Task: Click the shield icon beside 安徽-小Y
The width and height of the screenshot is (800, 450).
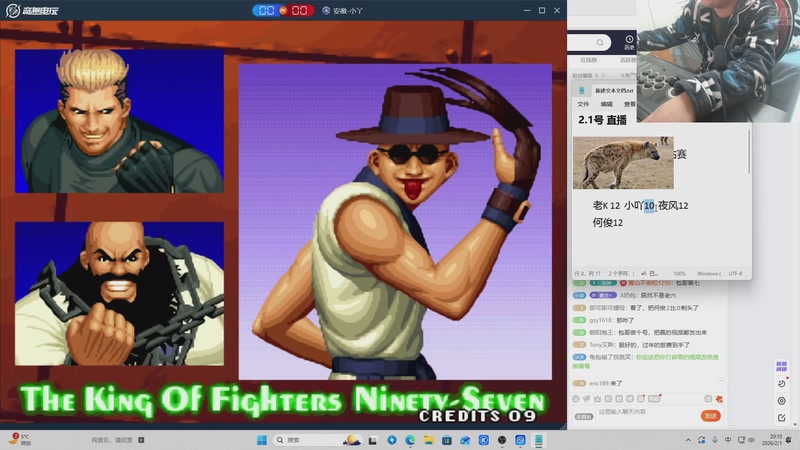Action: click(x=326, y=10)
